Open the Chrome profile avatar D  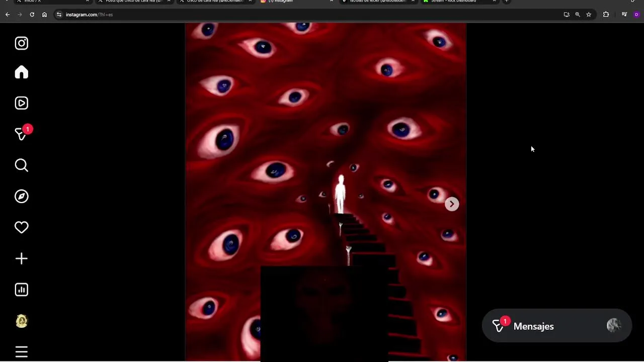pyautogui.click(x=636, y=15)
